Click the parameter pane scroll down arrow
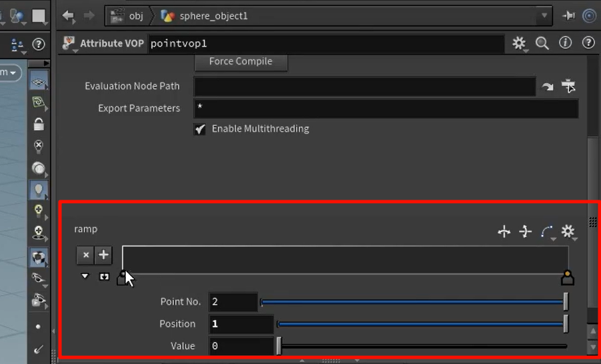 pyautogui.click(x=593, y=347)
